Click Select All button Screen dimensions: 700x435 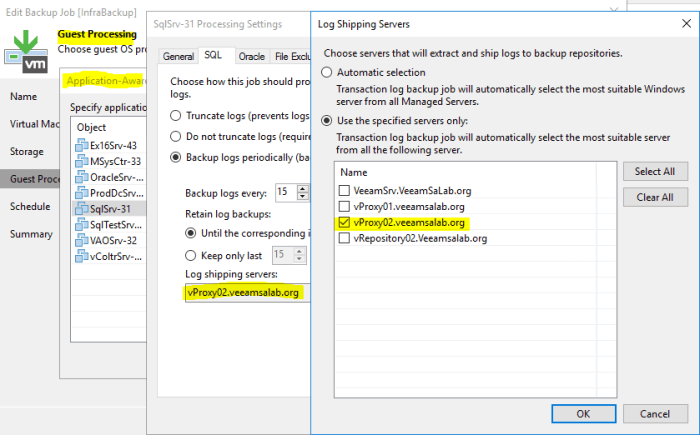point(655,171)
